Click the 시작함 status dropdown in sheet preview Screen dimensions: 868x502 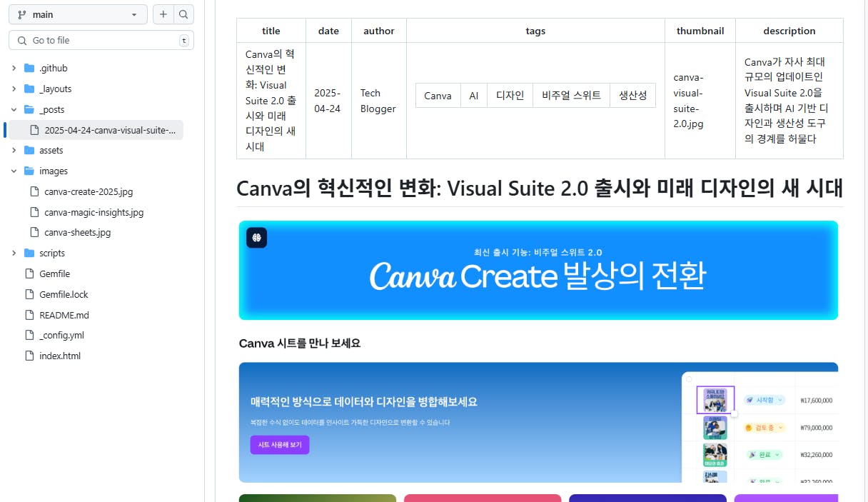point(764,400)
